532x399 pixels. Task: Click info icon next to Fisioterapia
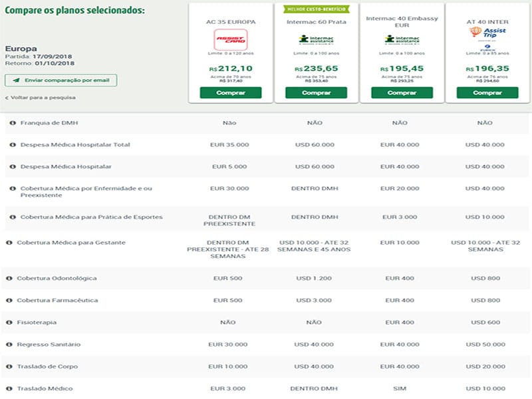pyautogui.click(x=9, y=323)
